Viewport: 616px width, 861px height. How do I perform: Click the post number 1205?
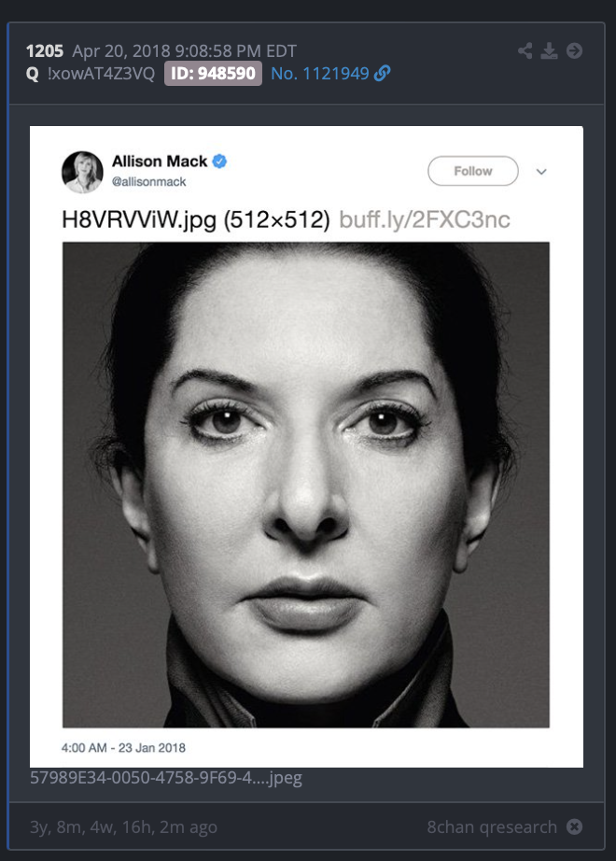pyautogui.click(x=45, y=51)
